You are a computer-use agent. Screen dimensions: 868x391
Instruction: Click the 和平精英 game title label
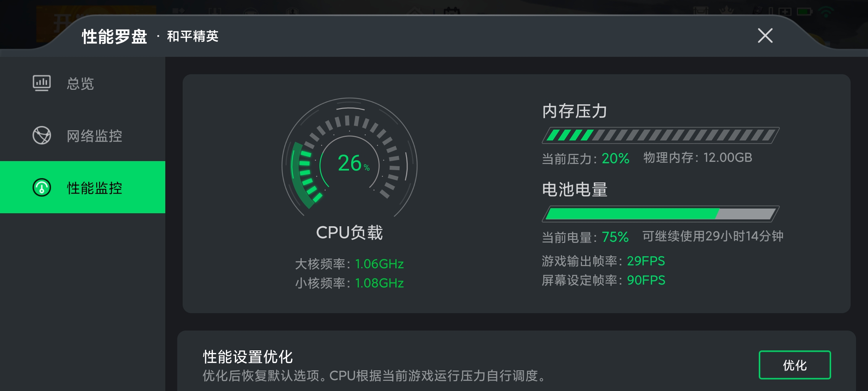click(192, 36)
